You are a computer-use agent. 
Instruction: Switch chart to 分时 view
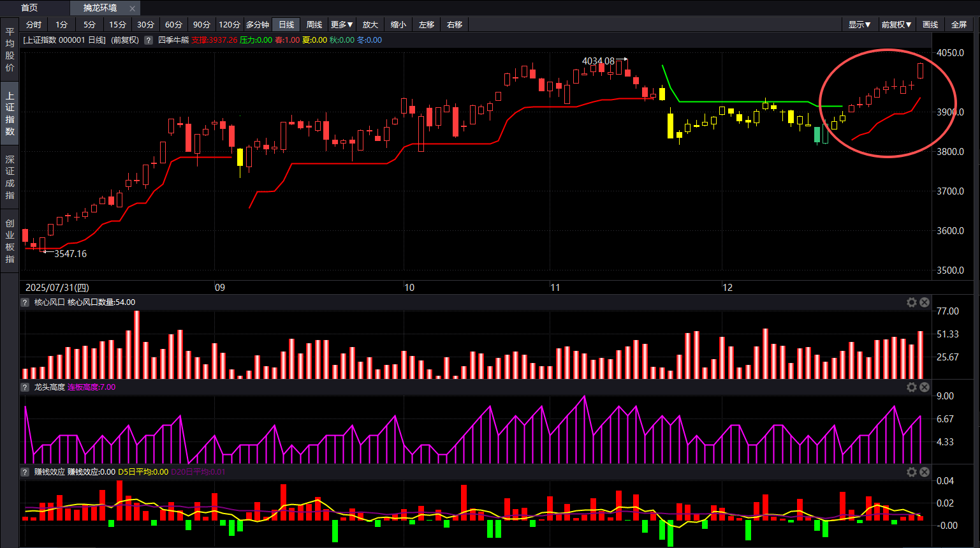pyautogui.click(x=34, y=24)
